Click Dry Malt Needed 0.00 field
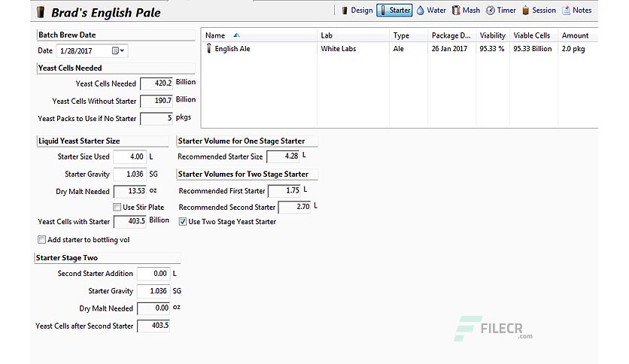Viewport: 629px width, 364px height. [153, 308]
